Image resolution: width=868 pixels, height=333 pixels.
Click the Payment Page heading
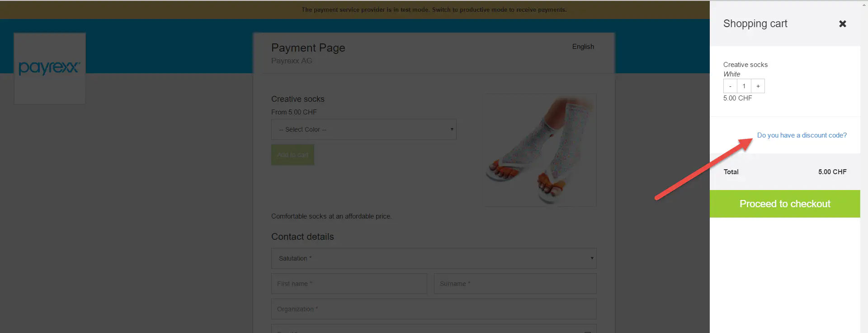(308, 48)
